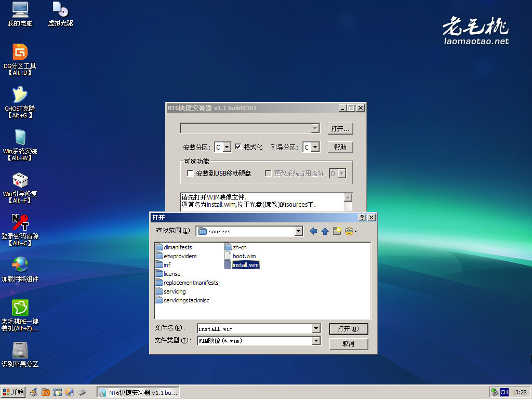Open the drive letter D dropdown

(342, 174)
